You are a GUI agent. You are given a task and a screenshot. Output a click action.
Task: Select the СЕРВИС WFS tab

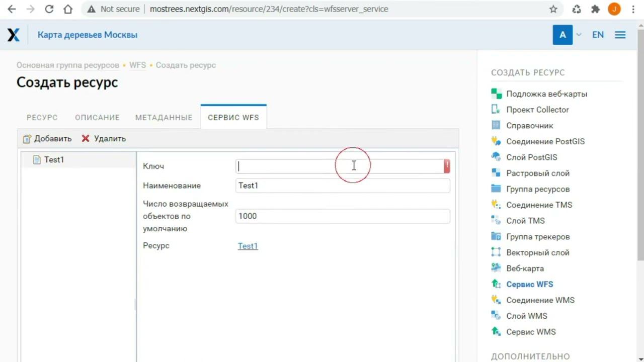(x=233, y=117)
